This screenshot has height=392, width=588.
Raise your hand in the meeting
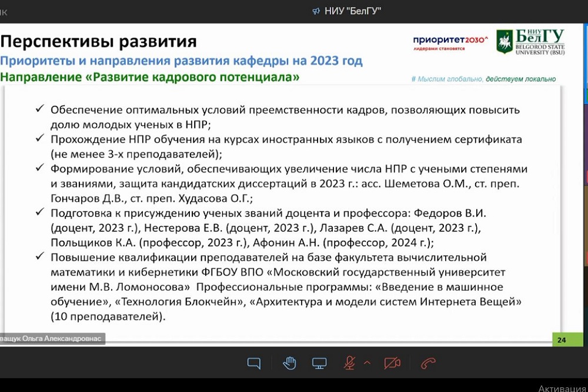[x=289, y=363]
